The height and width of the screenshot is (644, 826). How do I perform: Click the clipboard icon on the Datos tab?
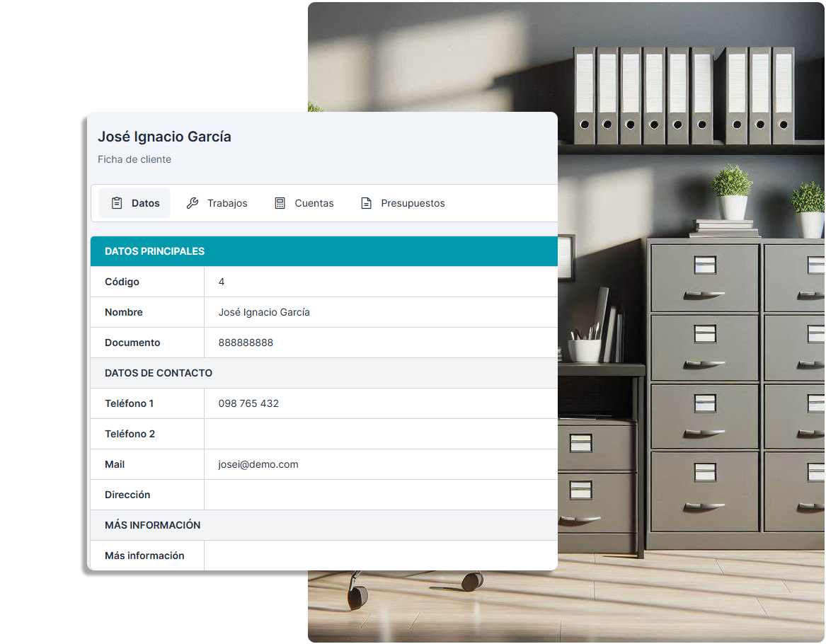(x=117, y=203)
